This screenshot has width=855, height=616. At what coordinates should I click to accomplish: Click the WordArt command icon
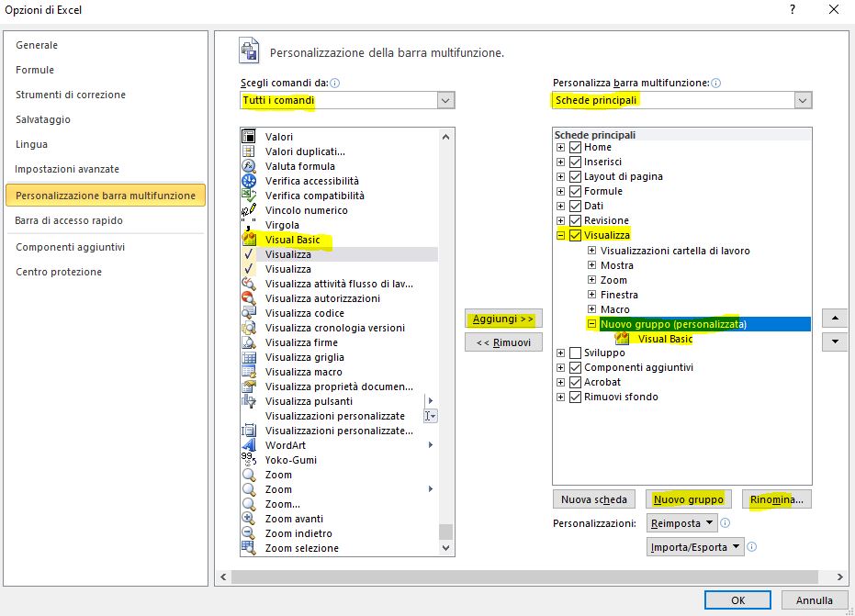click(x=249, y=445)
